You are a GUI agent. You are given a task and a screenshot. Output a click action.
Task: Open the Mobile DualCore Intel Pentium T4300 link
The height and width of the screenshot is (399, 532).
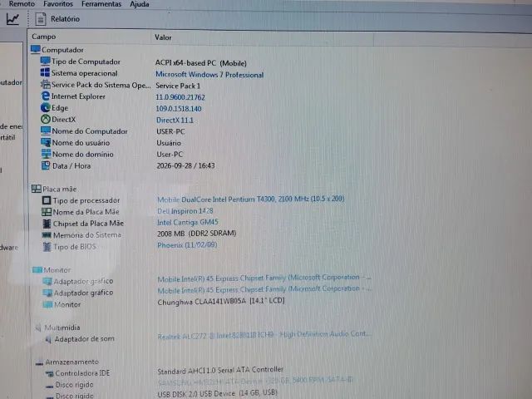click(251, 199)
